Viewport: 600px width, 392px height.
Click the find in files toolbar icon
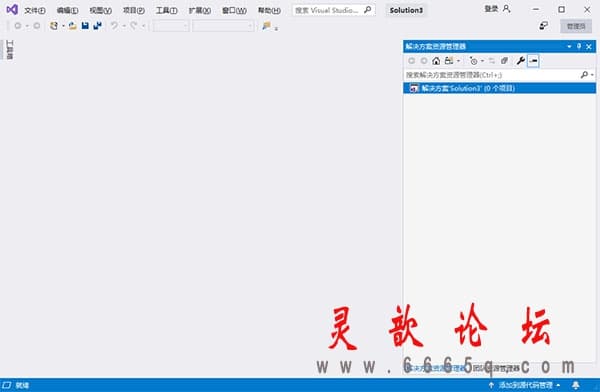(266, 26)
